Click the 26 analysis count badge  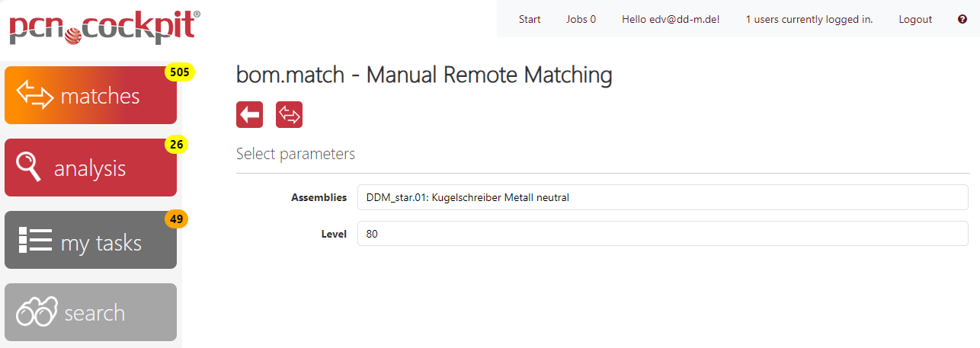tap(177, 145)
